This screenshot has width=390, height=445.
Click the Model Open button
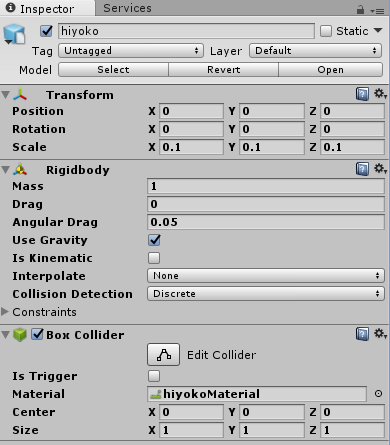[x=330, y=70]
